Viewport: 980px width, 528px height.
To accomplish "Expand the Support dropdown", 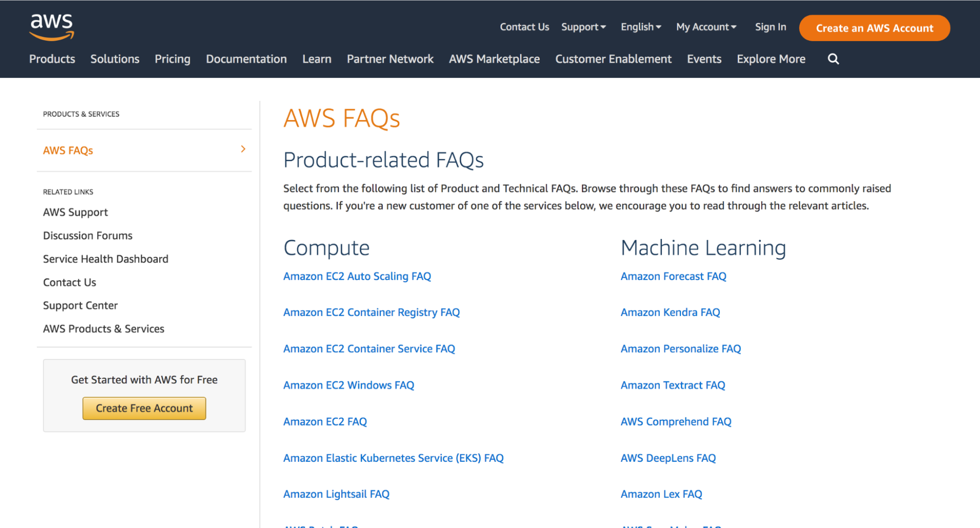I will coord(583,27).
